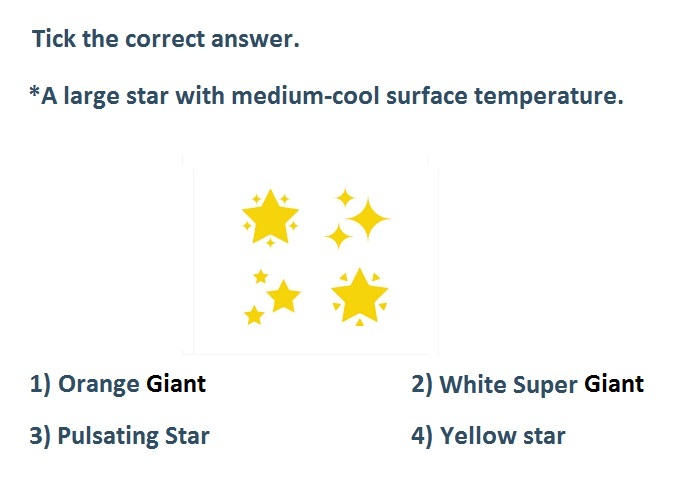Click the big star surrounded by triangles
The height and width of the screenshot is (500, 700).
[359, 296]
